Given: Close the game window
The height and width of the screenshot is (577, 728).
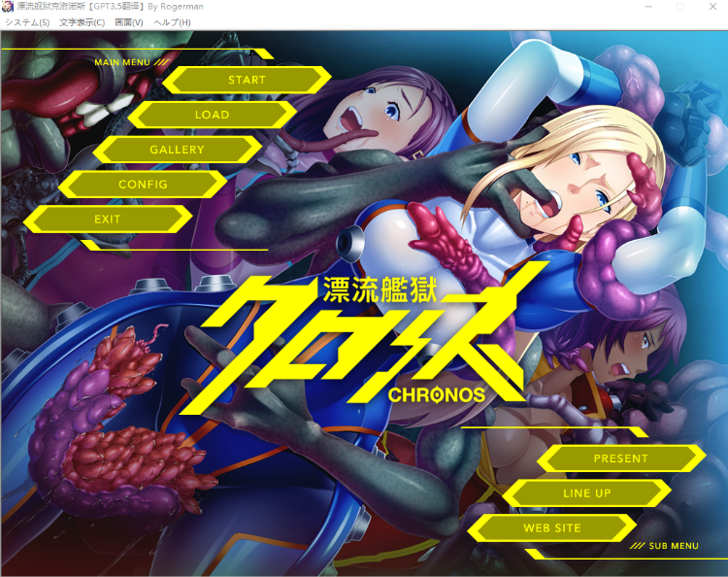Looking at the screenshot, I should pos(712,7).
